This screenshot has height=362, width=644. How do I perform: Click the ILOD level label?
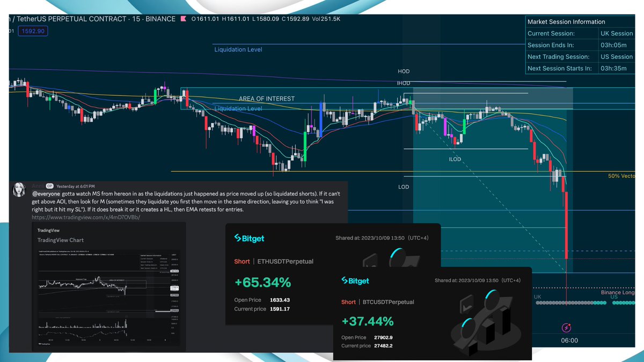tap(455, 159)
